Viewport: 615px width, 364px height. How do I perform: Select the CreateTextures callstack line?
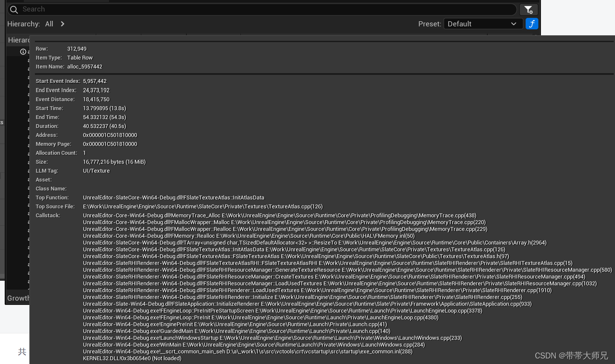334,277
